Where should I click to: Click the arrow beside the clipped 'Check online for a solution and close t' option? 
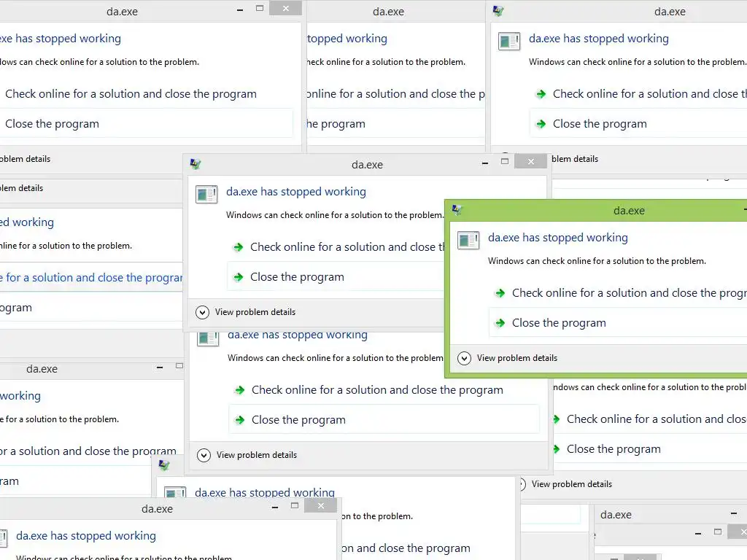tap(238, 247)
